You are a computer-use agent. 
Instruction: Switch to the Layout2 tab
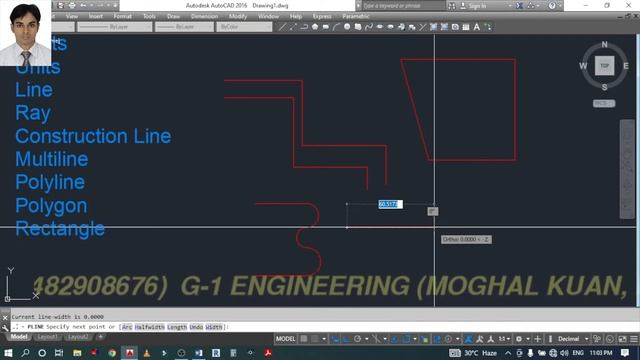(78, 337)
